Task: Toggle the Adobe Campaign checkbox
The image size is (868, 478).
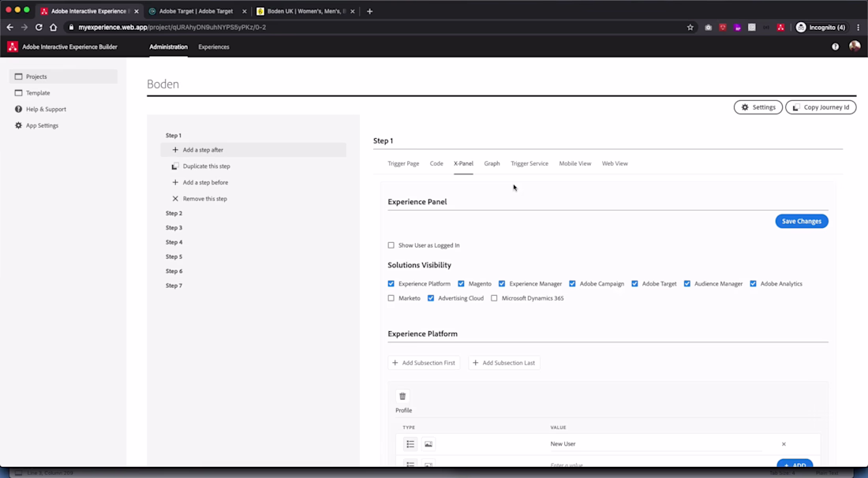Action: [572, 284]
